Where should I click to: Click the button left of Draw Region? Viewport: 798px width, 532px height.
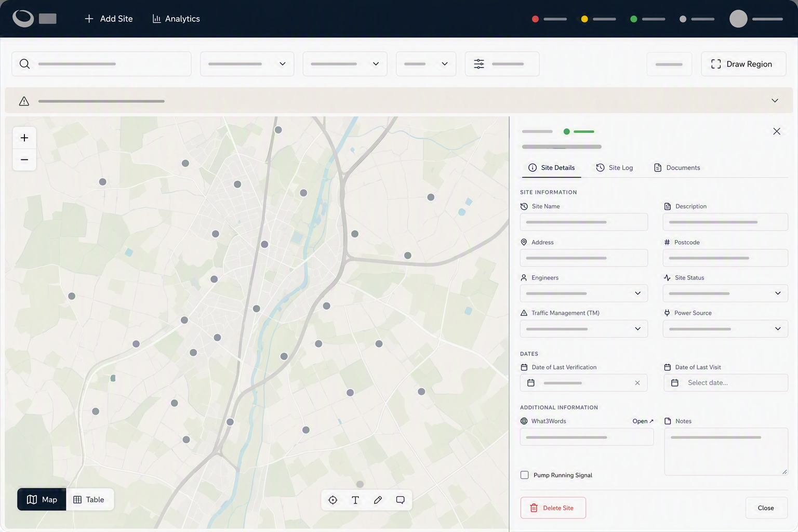click(x=669, y=64)
